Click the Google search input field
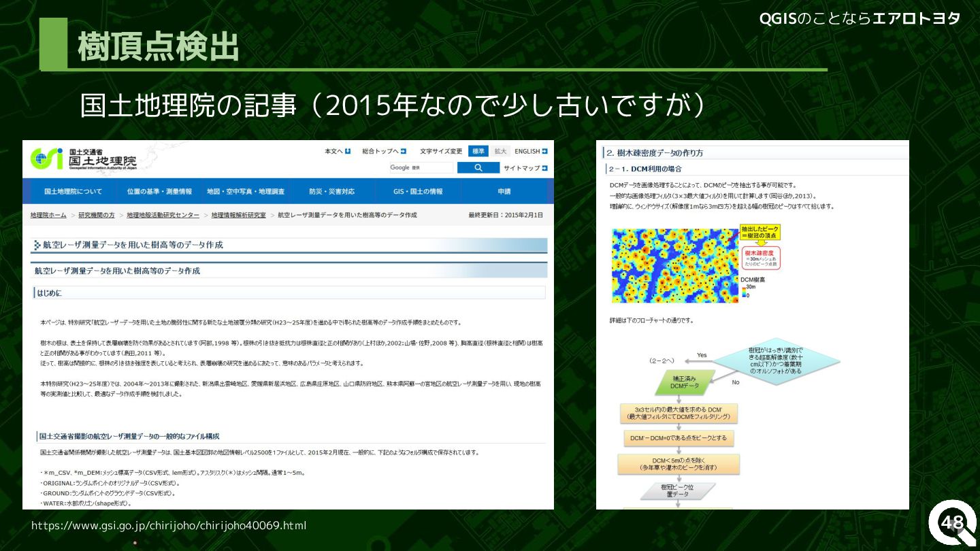Image resolution: width=980 pixels, height=551 pixels. [x=421, y=167]
